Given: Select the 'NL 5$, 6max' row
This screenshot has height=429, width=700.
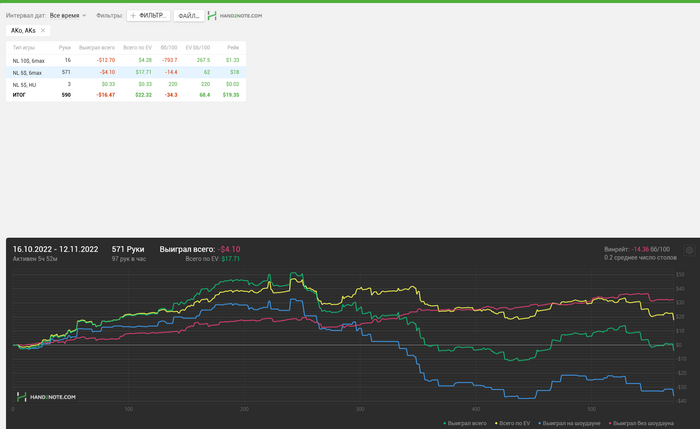Looking at the screenshot, I should pos(126,72).
